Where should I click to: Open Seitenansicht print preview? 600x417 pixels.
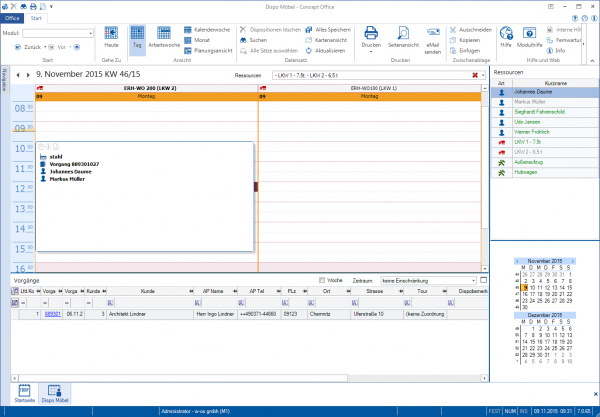coord(402,35)
